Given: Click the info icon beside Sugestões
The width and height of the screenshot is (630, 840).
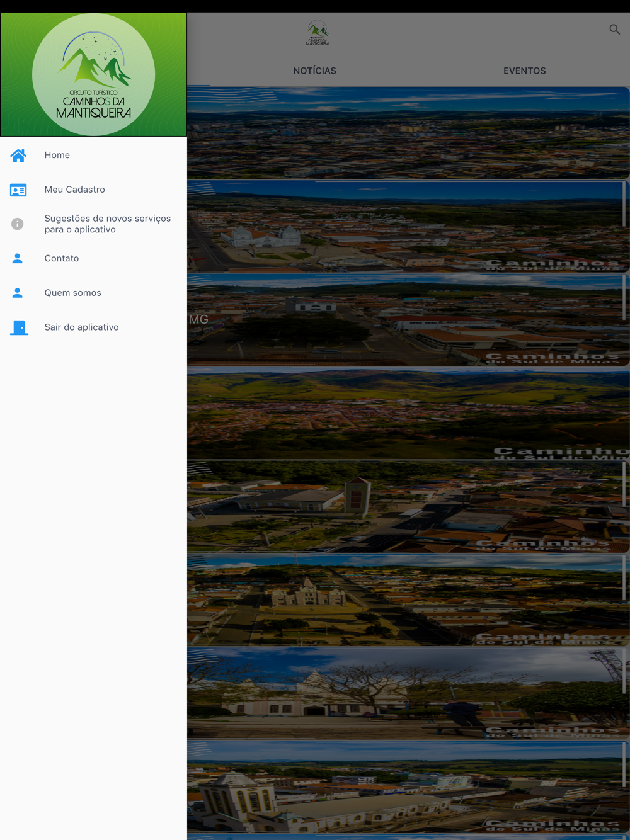Looking at the screenshot, I should coord(18,224).
